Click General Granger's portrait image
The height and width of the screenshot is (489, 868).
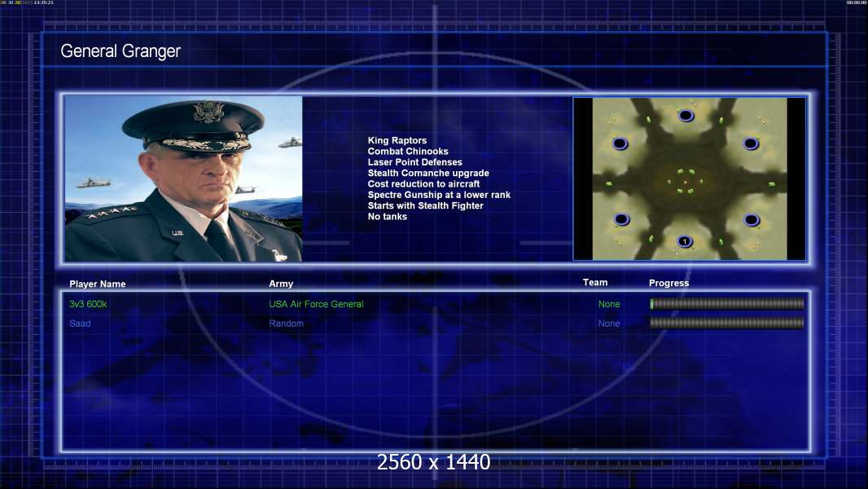(183, 178)
